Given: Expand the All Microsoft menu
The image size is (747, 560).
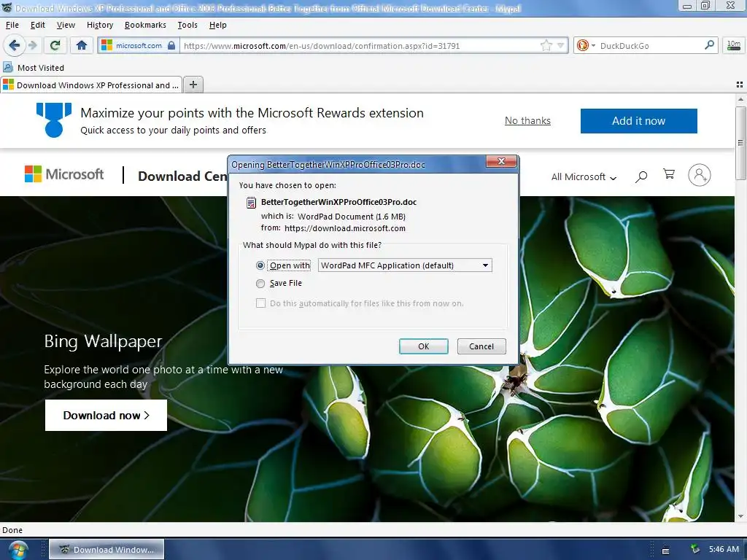Looking at the screenshot, I should (x=584, y=176).
